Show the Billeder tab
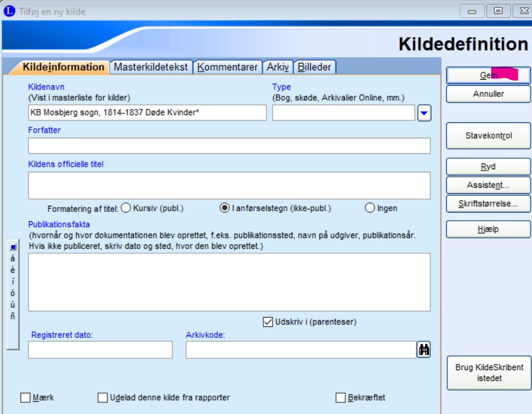The height and width of the screenshot is (414, 532). point(314,67)
